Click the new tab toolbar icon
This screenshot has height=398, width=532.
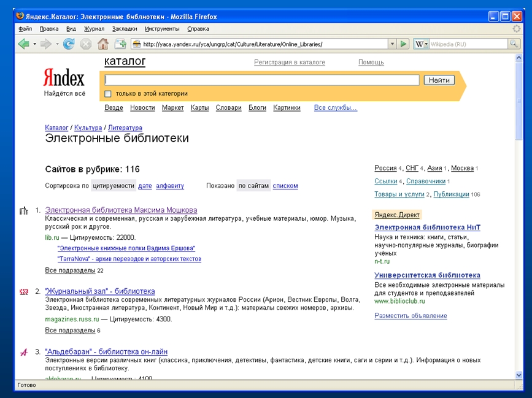pos(120,44)
